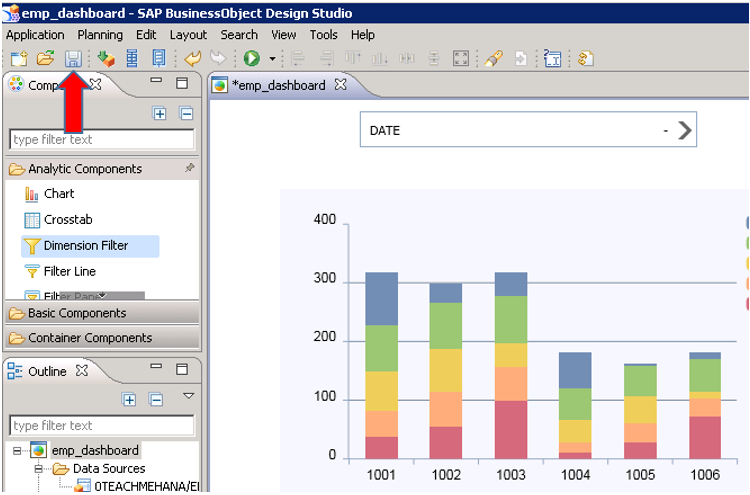Click the add data source toolbar icon
This screenshot has height=495, width=750.
click(x=106, y=59)
